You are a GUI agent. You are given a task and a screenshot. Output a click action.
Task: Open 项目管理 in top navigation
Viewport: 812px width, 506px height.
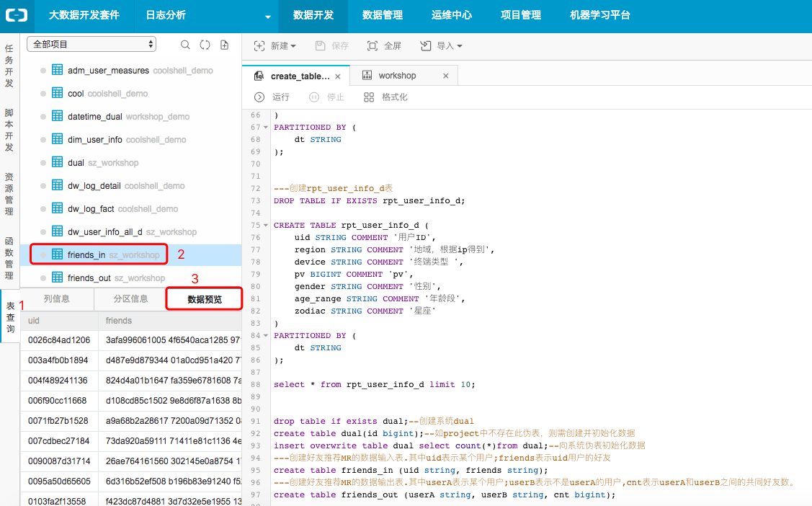(x=521, y=16)
